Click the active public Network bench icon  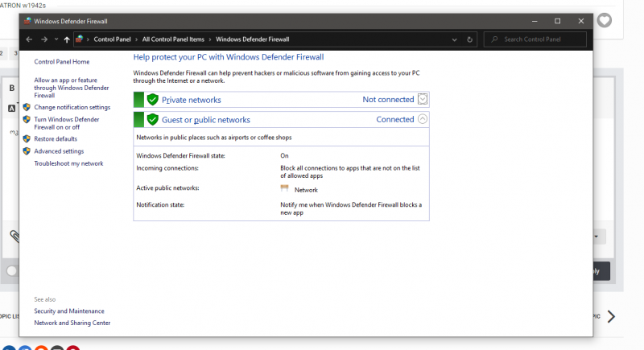(284, 189)
